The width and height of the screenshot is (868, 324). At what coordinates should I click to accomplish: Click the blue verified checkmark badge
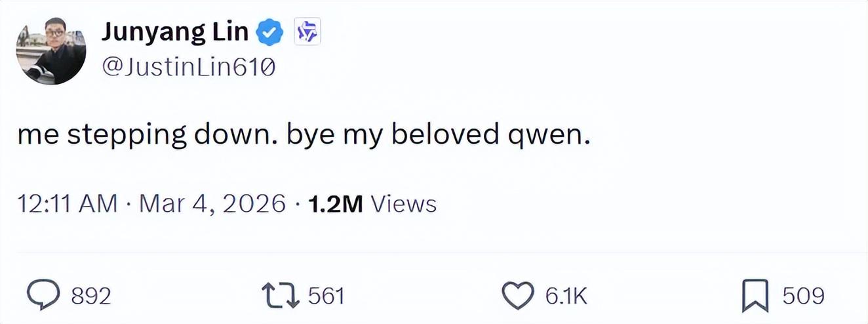point(269,33)
